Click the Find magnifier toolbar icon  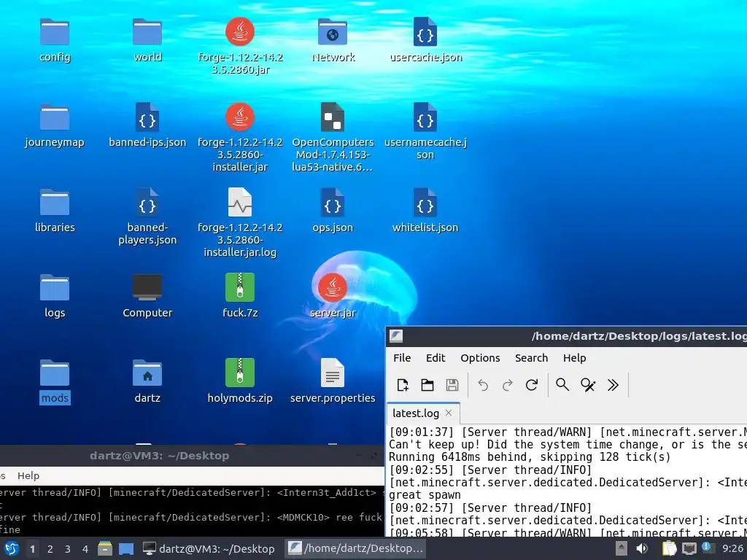[x=562, y=385]
